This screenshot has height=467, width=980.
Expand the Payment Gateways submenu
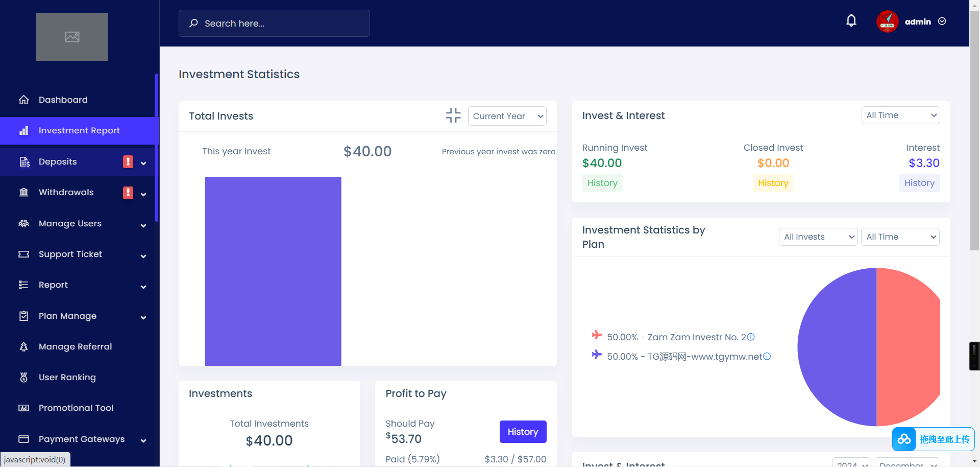[x=143, y=440]
